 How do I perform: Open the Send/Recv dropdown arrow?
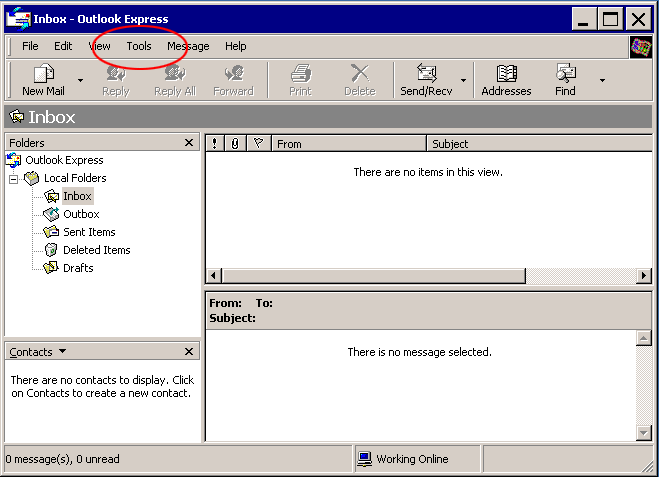click(463, 80)
